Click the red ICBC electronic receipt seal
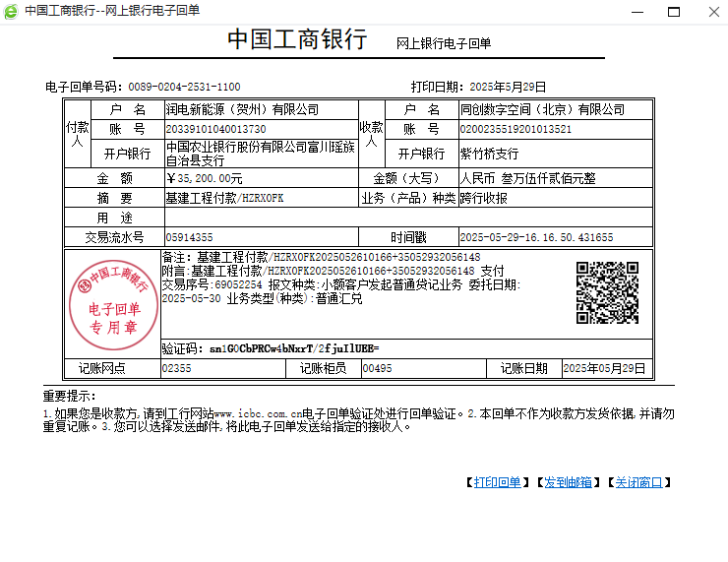The width and height of the screenshot is (728, 562). 113,305
